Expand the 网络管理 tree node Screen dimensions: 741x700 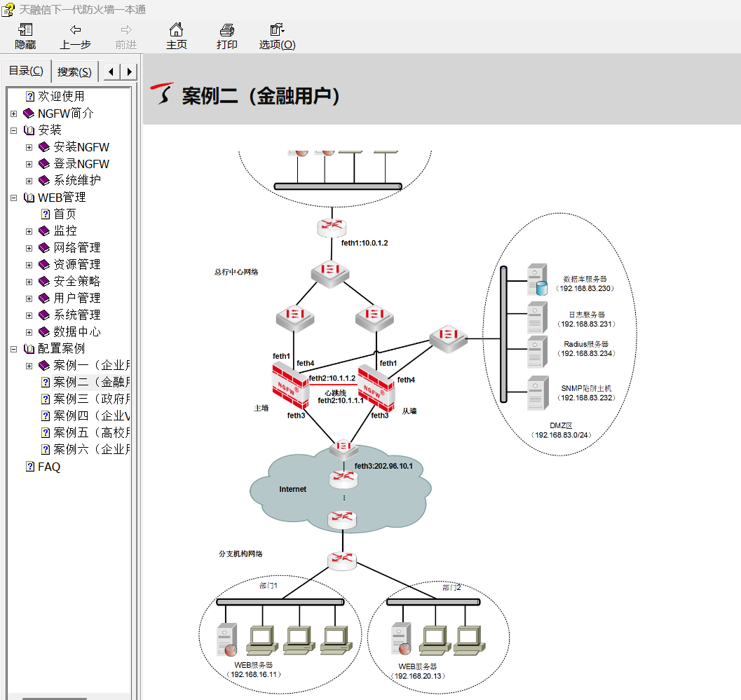29,248
